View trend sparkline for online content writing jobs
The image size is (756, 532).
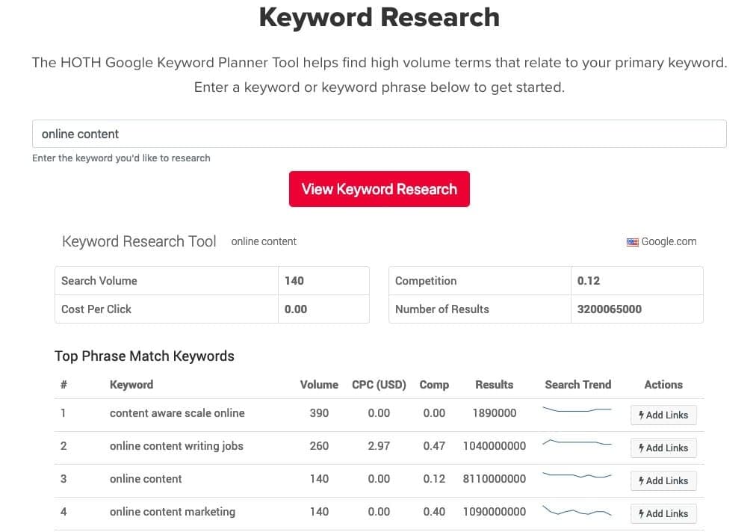tap(577, 443)
